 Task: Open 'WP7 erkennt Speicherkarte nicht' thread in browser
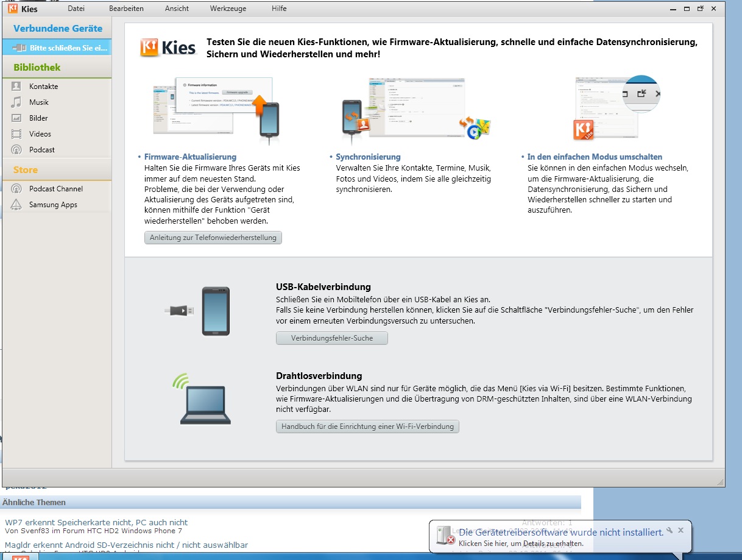(96, 522)
